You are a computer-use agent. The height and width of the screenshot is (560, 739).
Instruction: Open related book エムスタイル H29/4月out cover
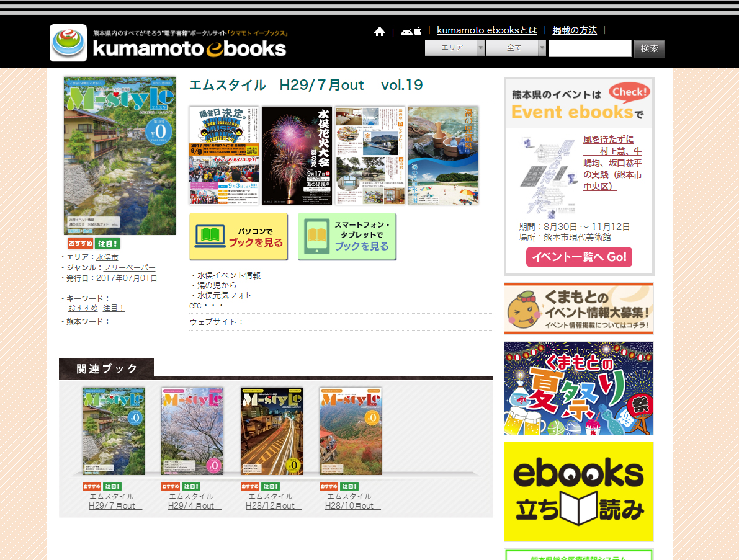pyautogui.click(x=192, y=431)
